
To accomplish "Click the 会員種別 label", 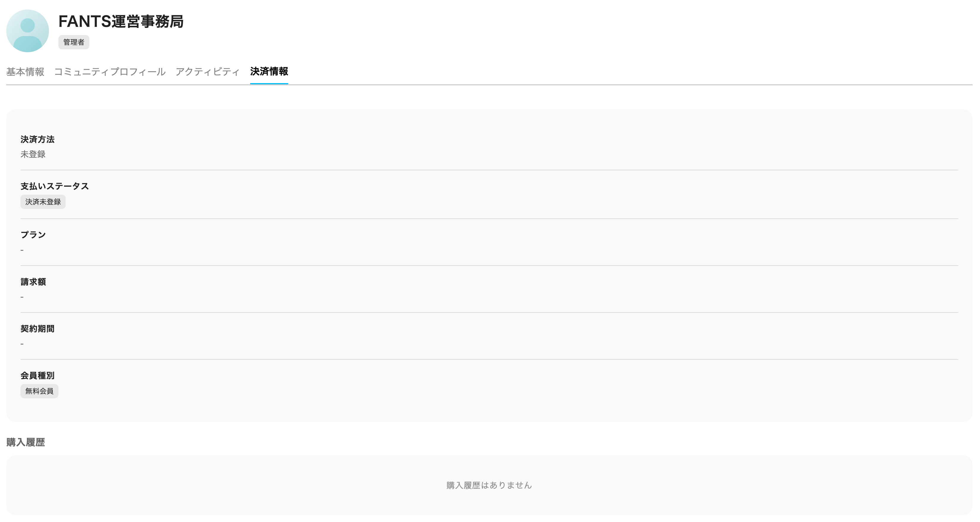I will click(x=37, y=375).
